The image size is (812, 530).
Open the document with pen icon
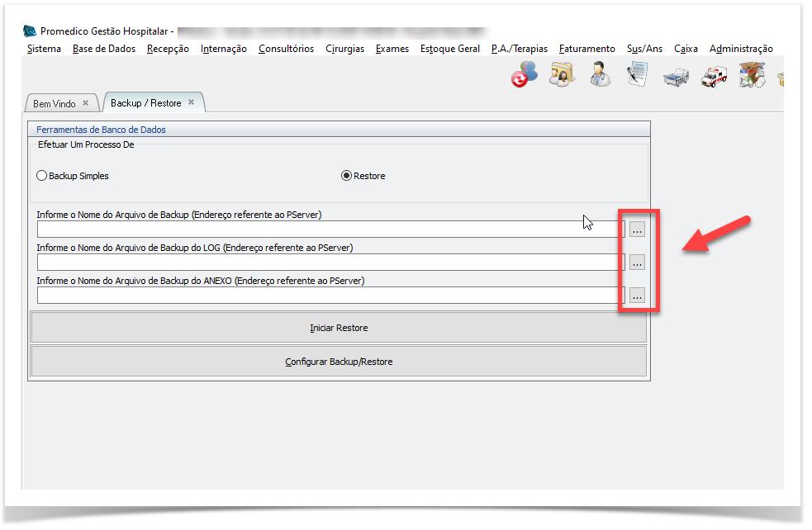pyautogui.click(x=637, y=75)
